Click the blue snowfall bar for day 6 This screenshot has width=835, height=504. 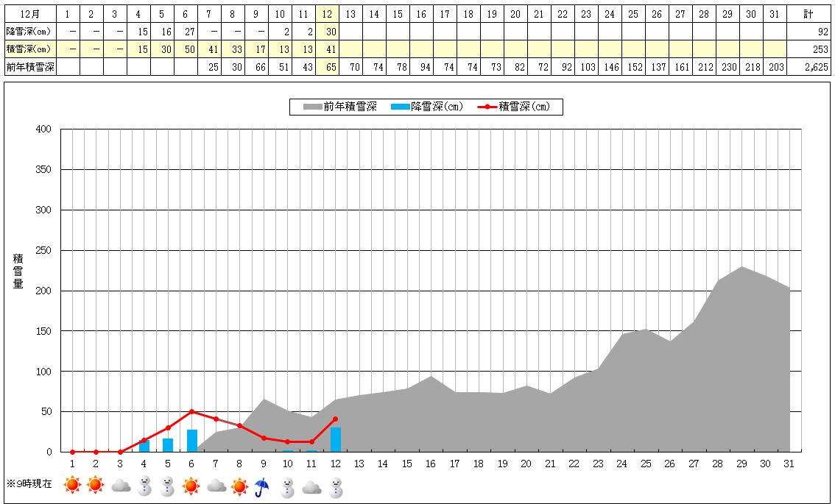[192, 441]
